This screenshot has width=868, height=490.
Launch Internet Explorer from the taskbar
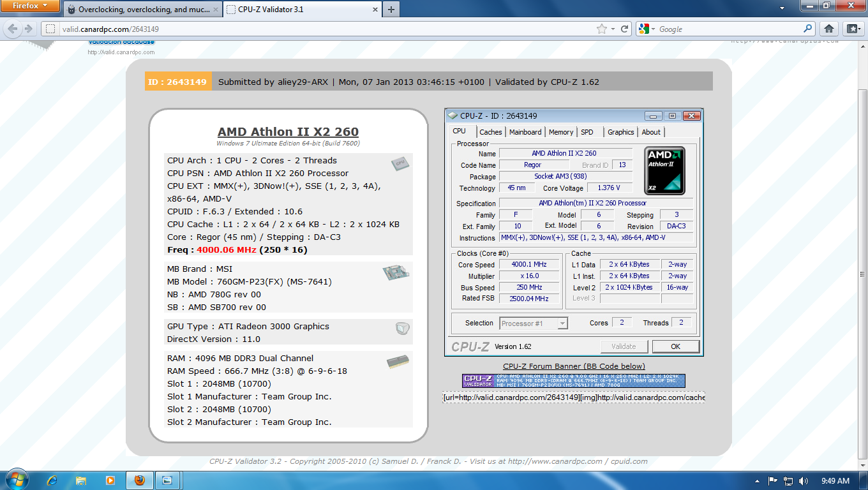[52, 480]
